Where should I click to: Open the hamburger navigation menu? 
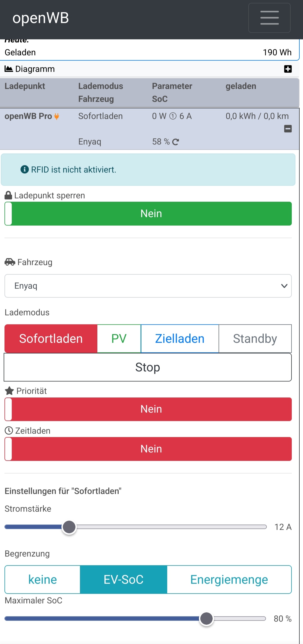click(x=269, y=18)
